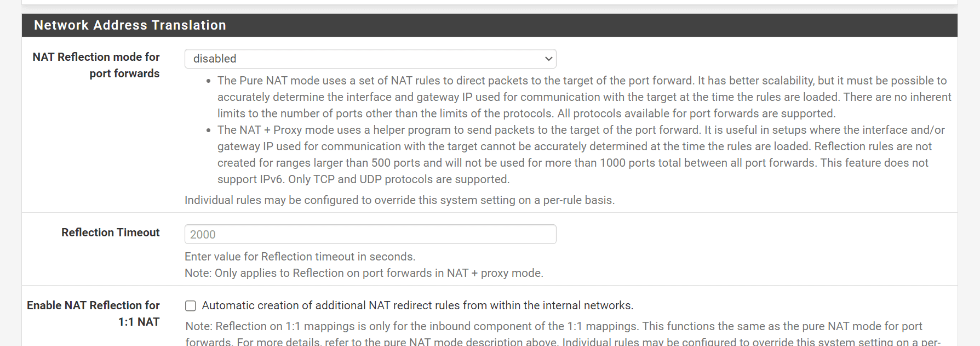
Task: Click the Pure NAT mode description paragraph
Action: tap(584, 97)
